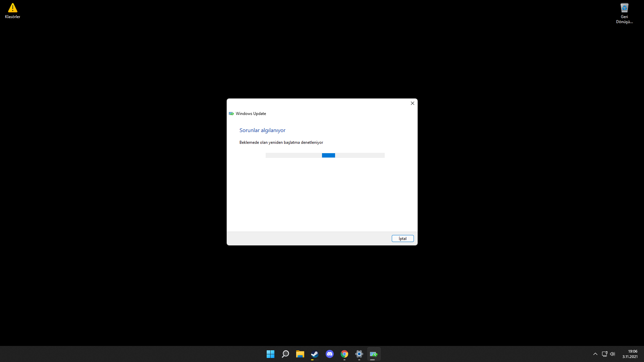
Task: Close the Windows Update troubleshooter dialog
Action: click(413, 103)
